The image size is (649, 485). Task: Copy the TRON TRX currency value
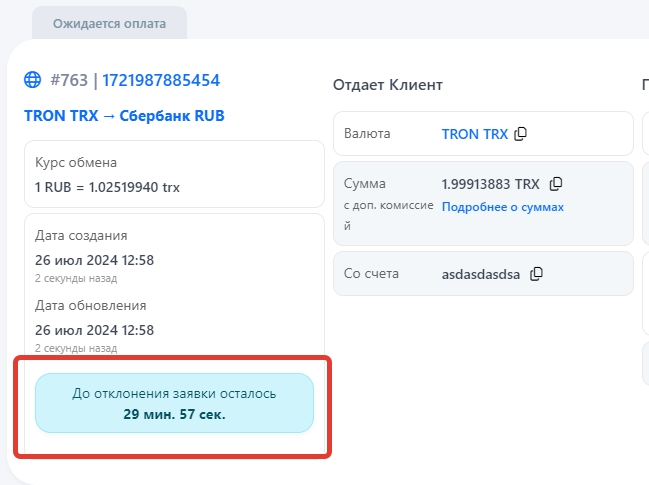coord(520,134)
